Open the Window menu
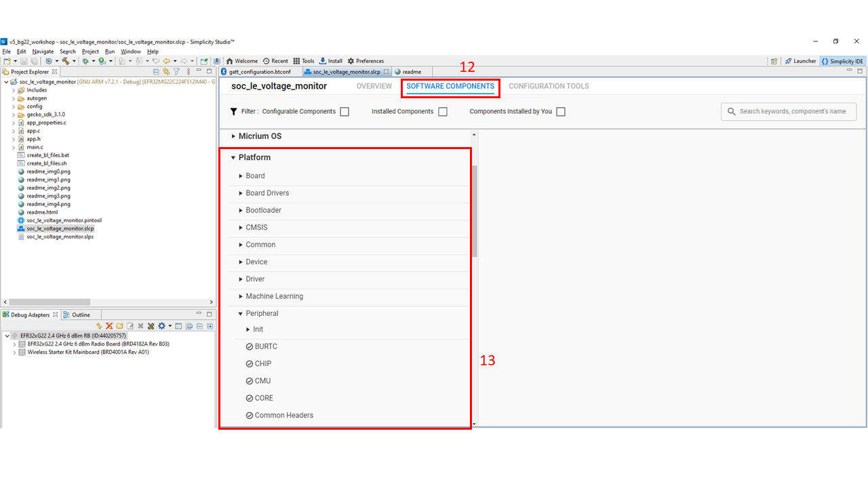 (x=131, y=52)
